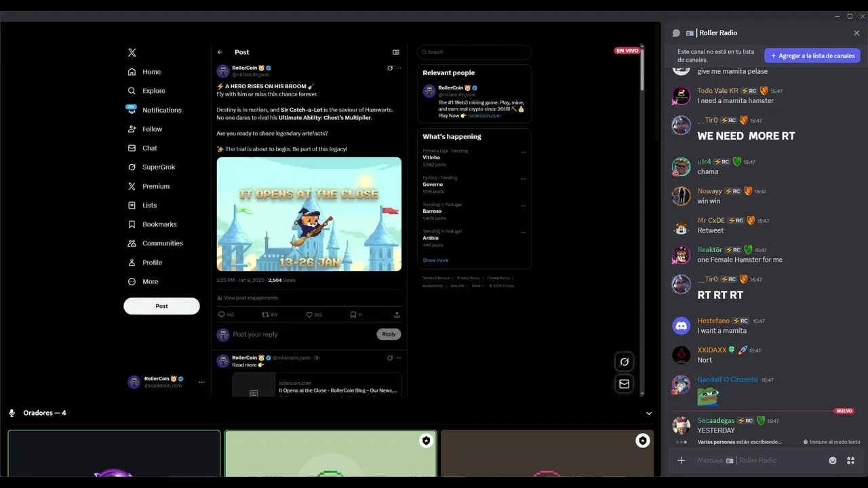
Task: Click the repost icon with 414
Action: 265,314
